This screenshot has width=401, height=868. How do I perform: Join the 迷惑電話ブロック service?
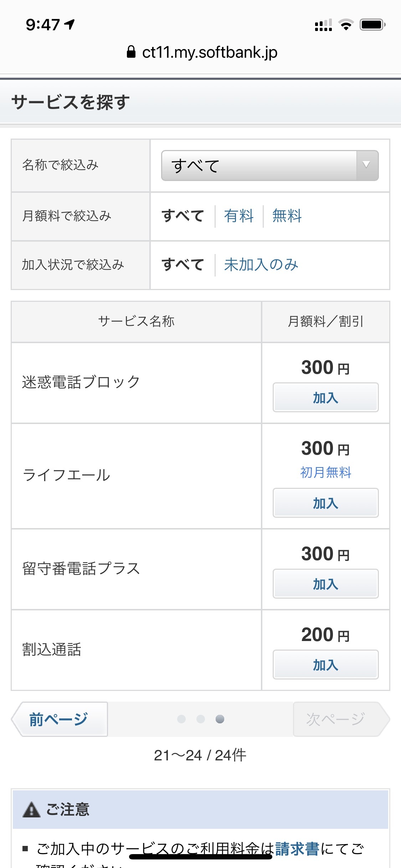click(325, 398)
